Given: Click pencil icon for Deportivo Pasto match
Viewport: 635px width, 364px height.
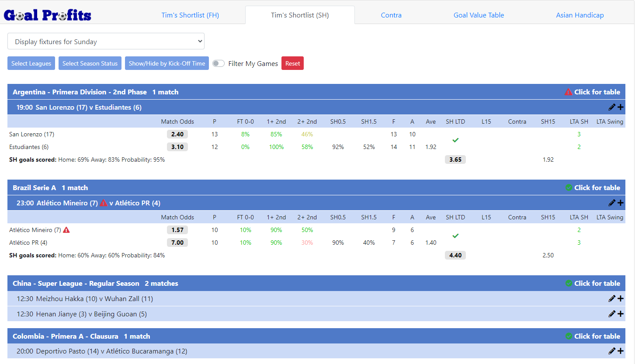Looking at the screenshot, I should point(612,351).
